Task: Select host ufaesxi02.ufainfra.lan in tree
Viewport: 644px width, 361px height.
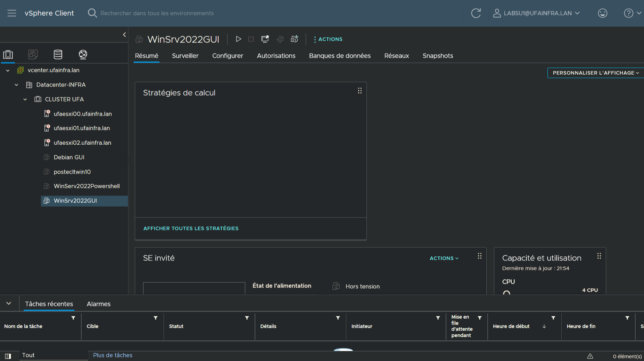Action: coord(82,143)
